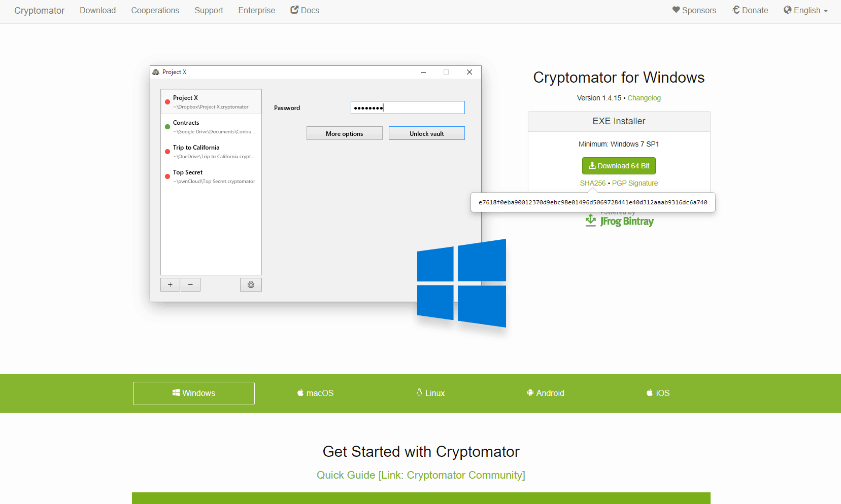Open the Donate page

[x=750, y=10]
